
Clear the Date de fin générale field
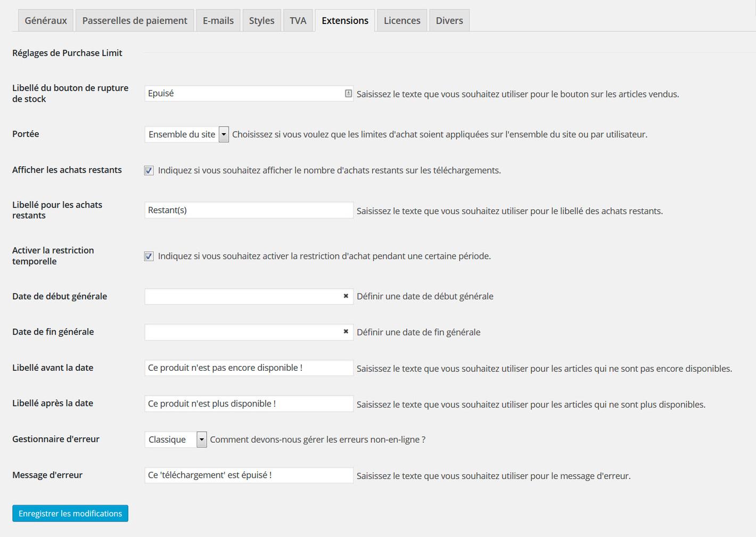pos(346,332)
